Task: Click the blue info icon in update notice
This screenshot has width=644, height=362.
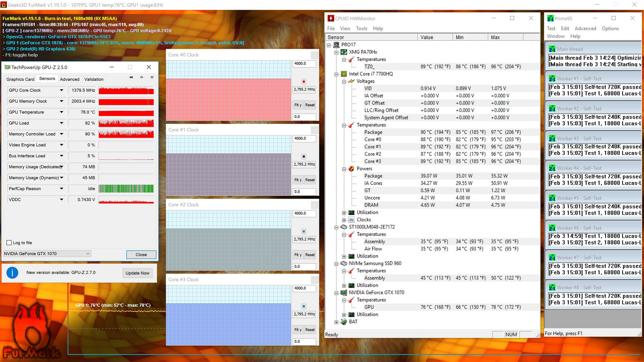Action: point(12,273)
